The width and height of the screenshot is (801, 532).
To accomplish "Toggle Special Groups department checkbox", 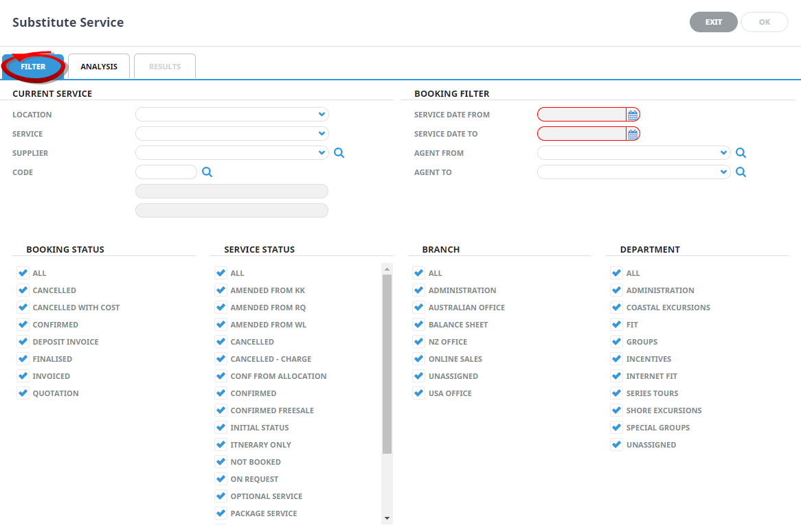I will 617,428.
